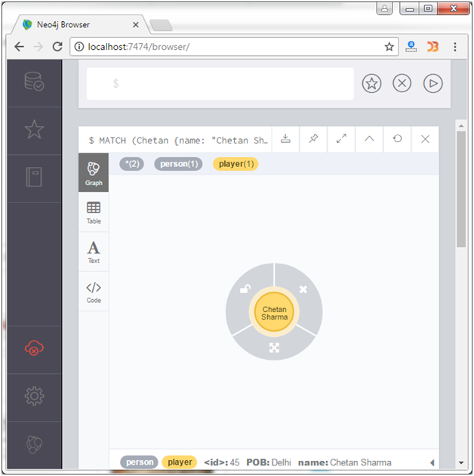Screen dimensions: 474x476
Task: Select the *(2) all-labels badge
Action: [131, 164]
